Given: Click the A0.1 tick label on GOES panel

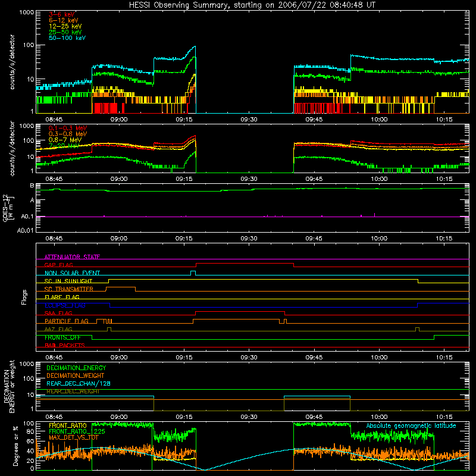Looking at the screenshot, I should 27,217.
